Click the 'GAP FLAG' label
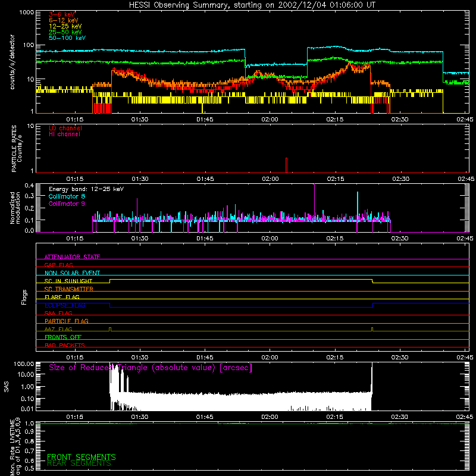The width and height of the screenshot is (476, 476). coord(58,265)
